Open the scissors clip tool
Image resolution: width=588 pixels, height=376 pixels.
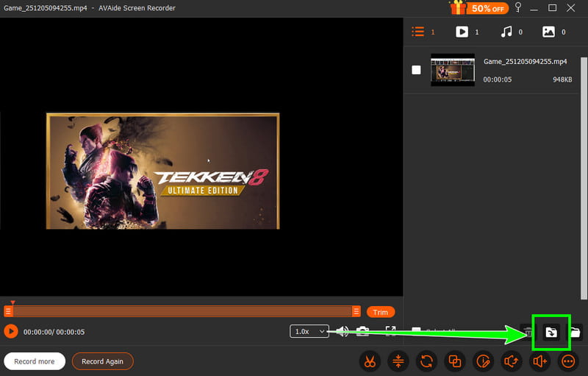pos(370,361)
